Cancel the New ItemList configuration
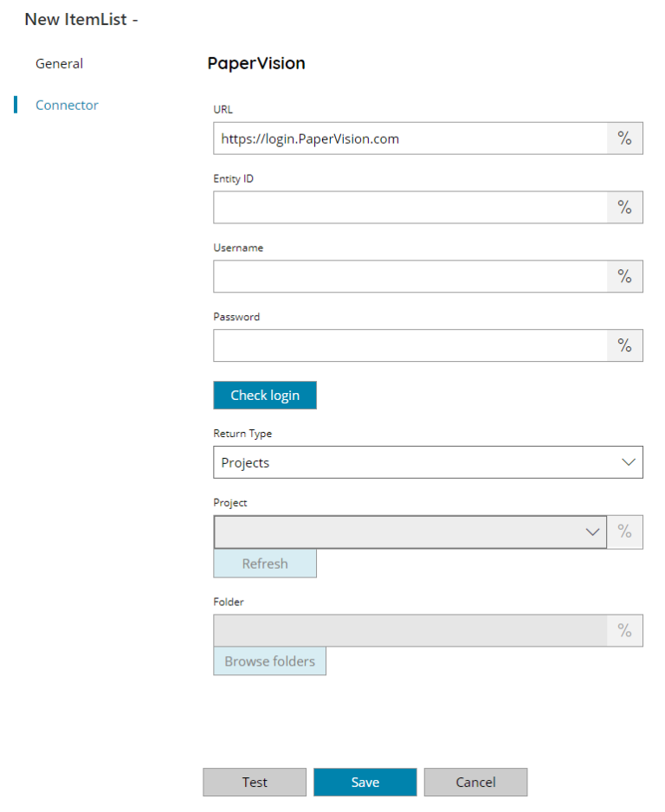 pyautogui.click(x=475, y=782)
